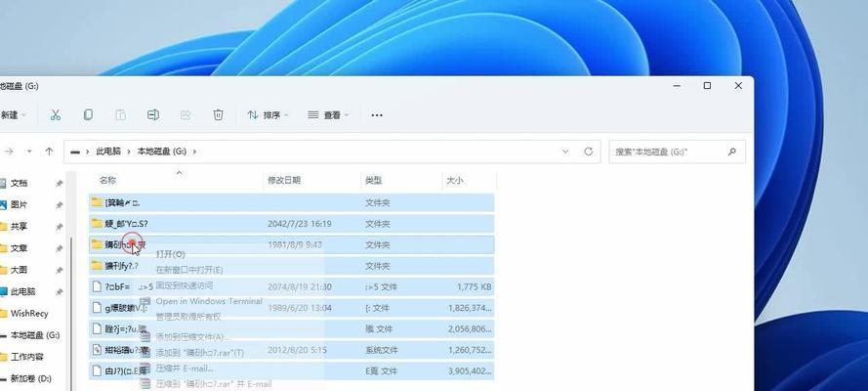Screen dimensions: 868x391
Task: Click the 本地磁盘 (G:) breadcrumb segment
Action: click(x=162, y=152)
